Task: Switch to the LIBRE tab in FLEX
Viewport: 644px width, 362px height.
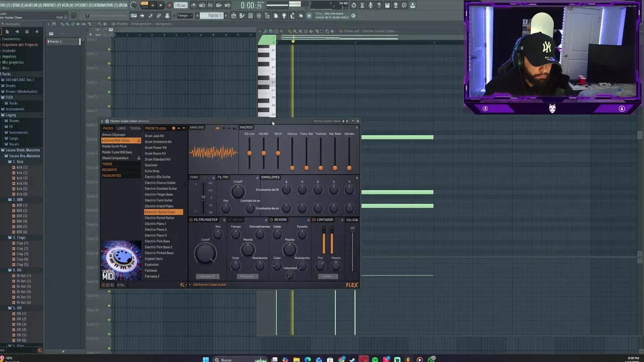Action: 121,128
